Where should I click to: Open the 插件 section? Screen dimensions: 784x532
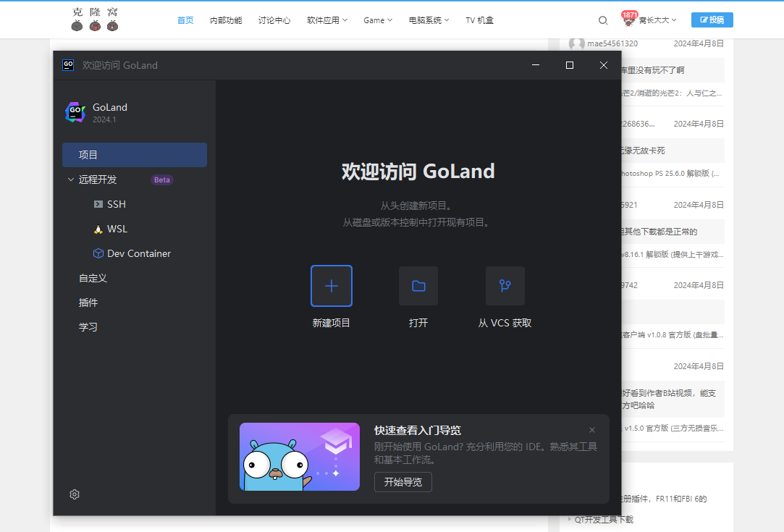[x=88, y=303]
